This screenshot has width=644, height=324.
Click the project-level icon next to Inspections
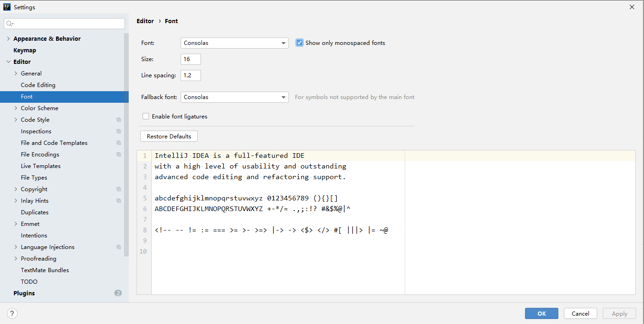tap(119, 131)
